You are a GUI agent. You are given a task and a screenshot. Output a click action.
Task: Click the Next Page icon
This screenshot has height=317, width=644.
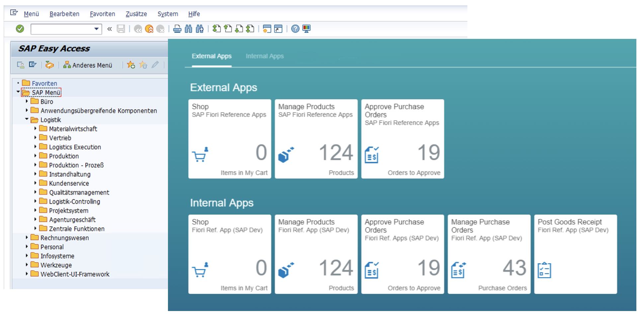(239, 29)
